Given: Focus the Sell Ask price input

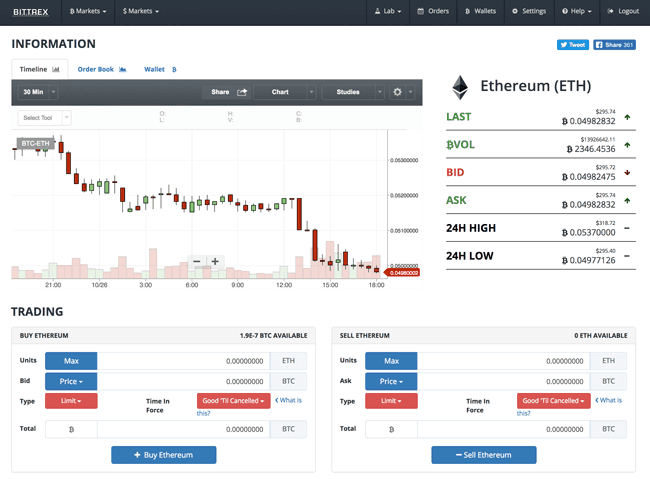Looking at the screenshot, I should [x=503, y=381].
